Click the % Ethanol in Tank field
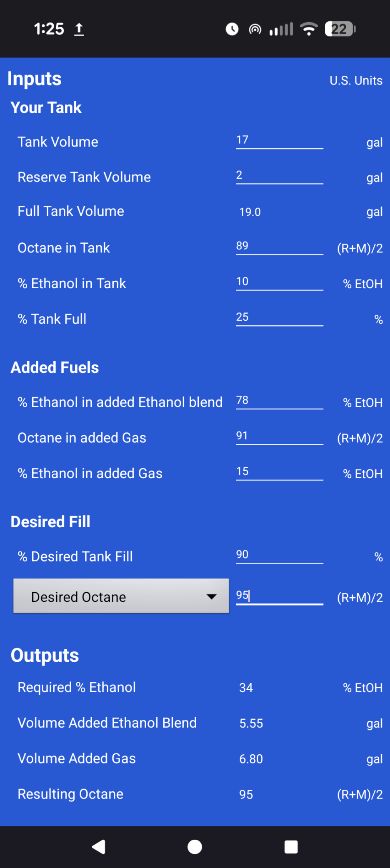This screenshot has height=868, width=390. (279, 282)
